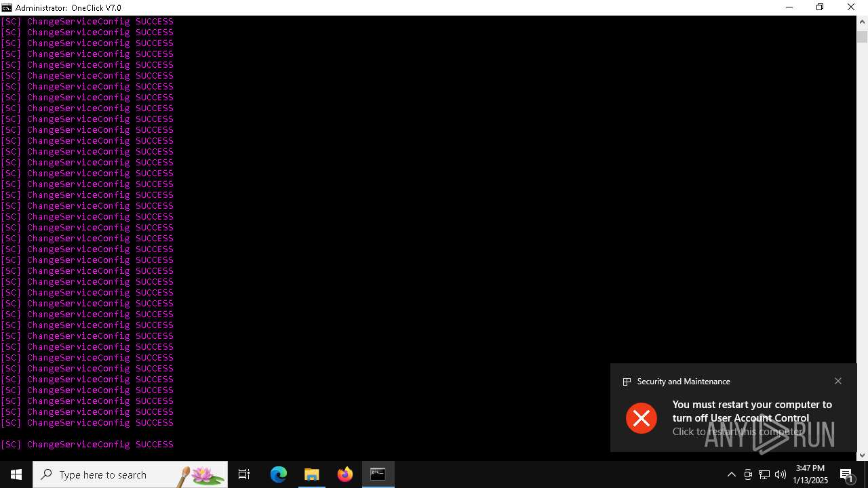Minimize the OneClick V7.0 console window

coord(789,7)
